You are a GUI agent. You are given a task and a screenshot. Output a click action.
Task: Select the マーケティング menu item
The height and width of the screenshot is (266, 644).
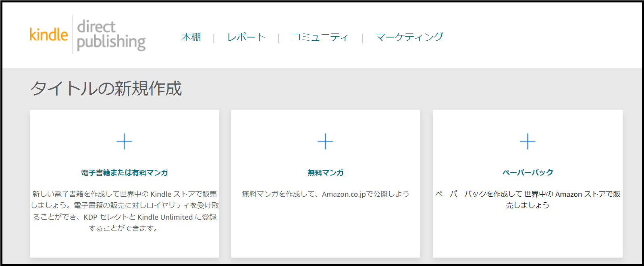point(409,37)
